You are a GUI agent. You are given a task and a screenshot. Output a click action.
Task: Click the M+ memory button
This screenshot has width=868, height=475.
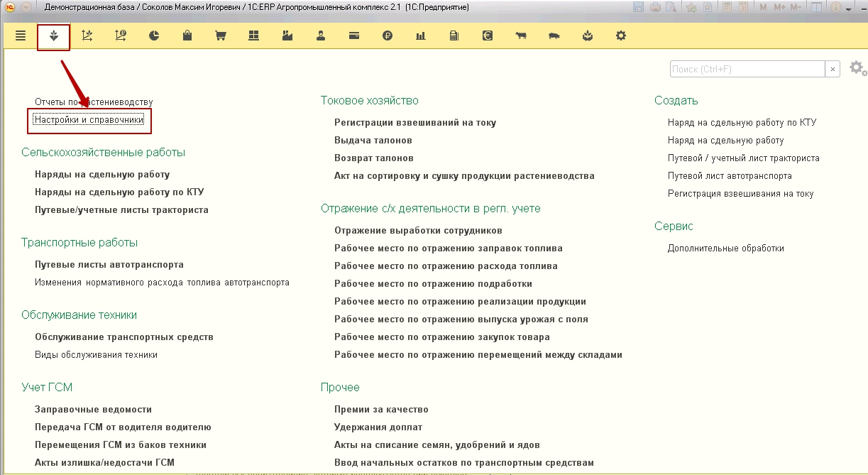tap(779, 7)
